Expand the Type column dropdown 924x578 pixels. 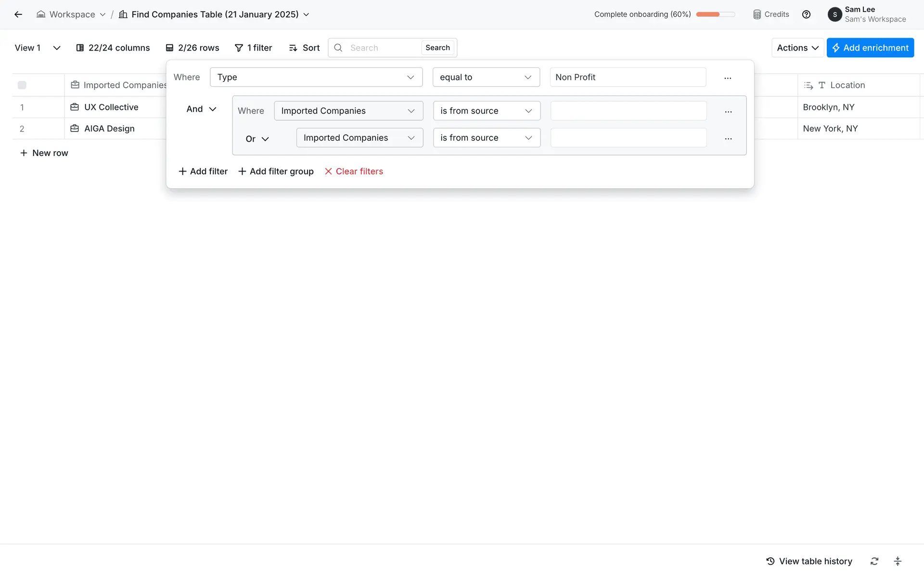(316, 77)
